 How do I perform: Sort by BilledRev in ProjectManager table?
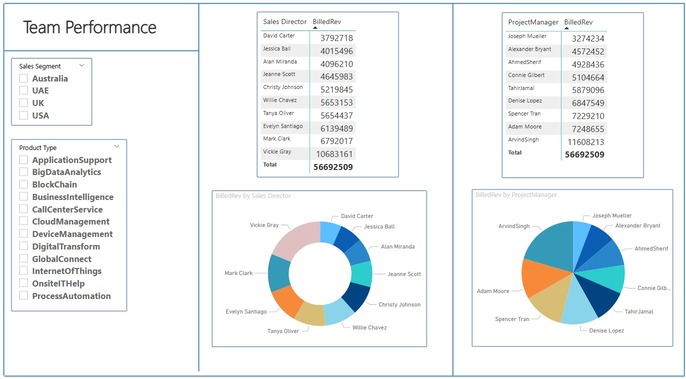pos(578,22)
